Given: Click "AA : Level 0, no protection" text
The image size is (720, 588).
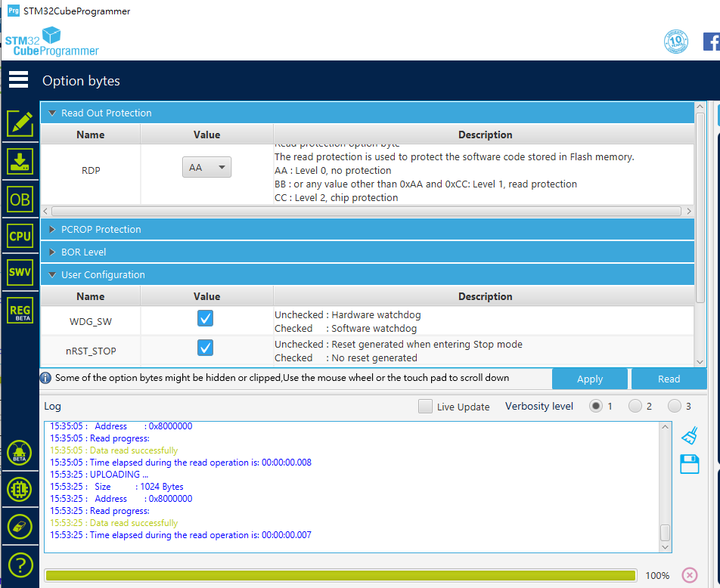Looking at the screenshot, I should pos(333,170).
